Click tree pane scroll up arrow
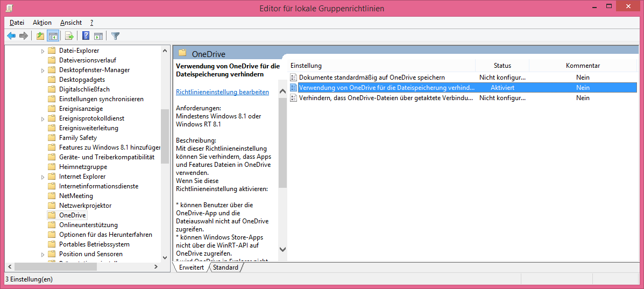The image size is (644, 289). [165, 51]
